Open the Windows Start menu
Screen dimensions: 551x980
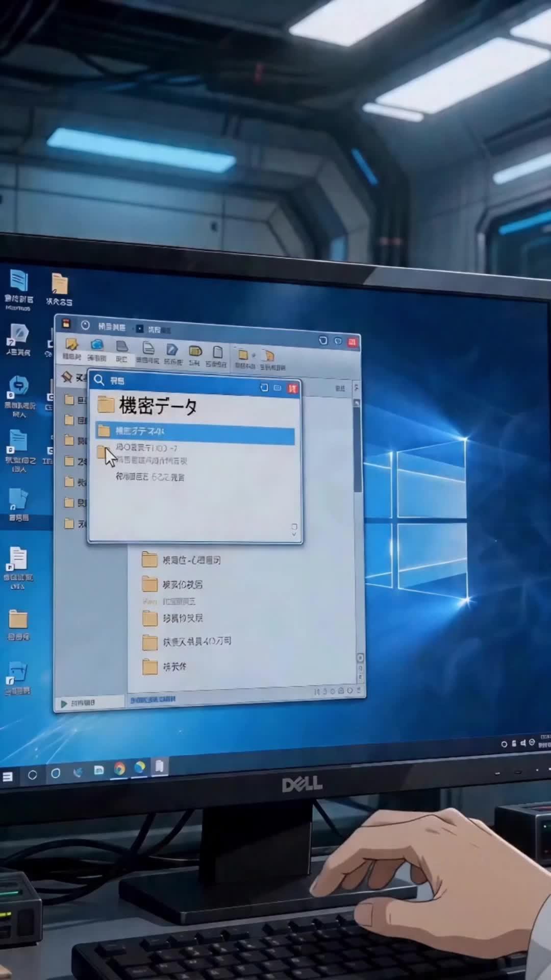pyautogui.click(x=8, y=777)
